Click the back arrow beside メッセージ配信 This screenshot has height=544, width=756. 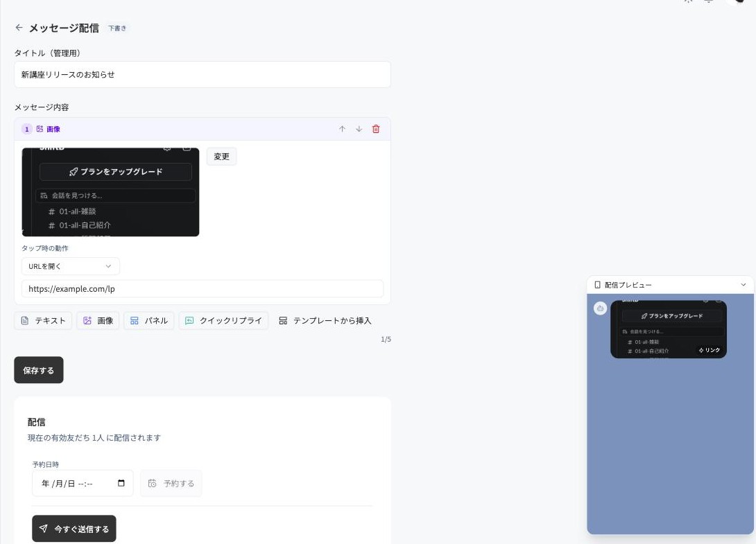point(19,28)
